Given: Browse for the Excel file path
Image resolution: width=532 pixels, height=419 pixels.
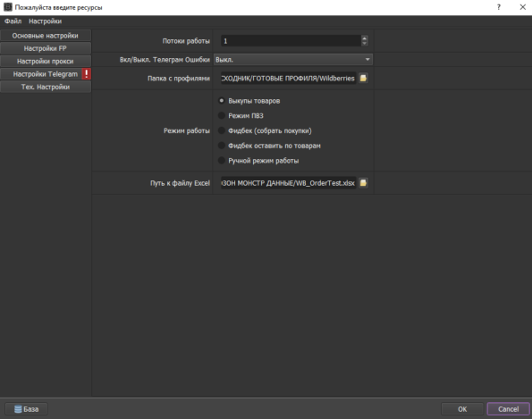Looking at the screenshot, I should click(x=363, y=183).
